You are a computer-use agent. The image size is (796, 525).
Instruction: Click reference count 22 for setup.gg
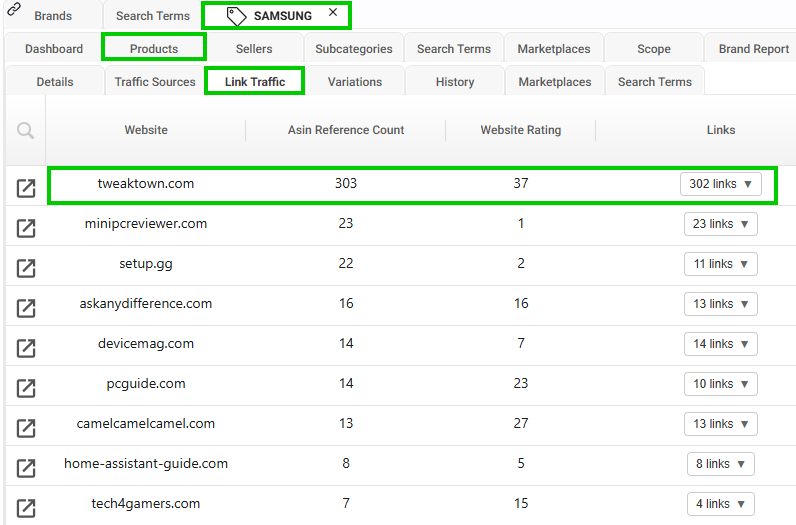(346, 264)
